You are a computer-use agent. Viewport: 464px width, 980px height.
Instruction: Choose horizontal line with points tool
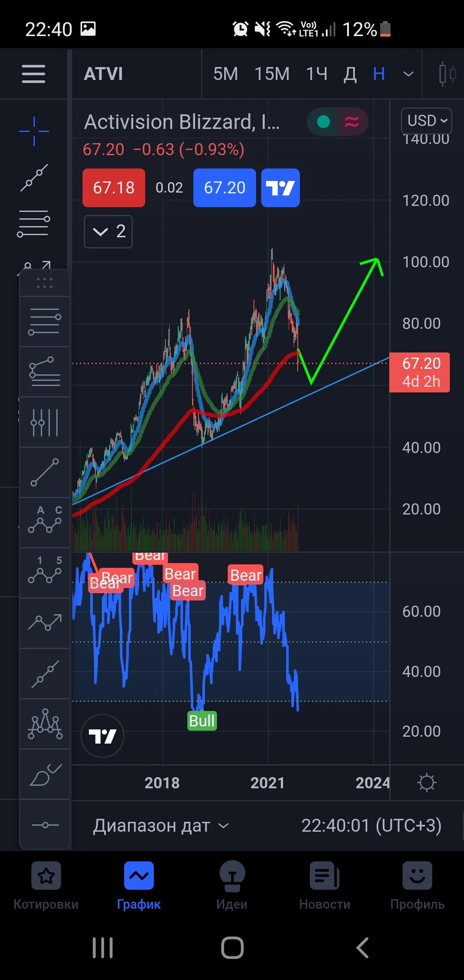(x=45, y=825)
